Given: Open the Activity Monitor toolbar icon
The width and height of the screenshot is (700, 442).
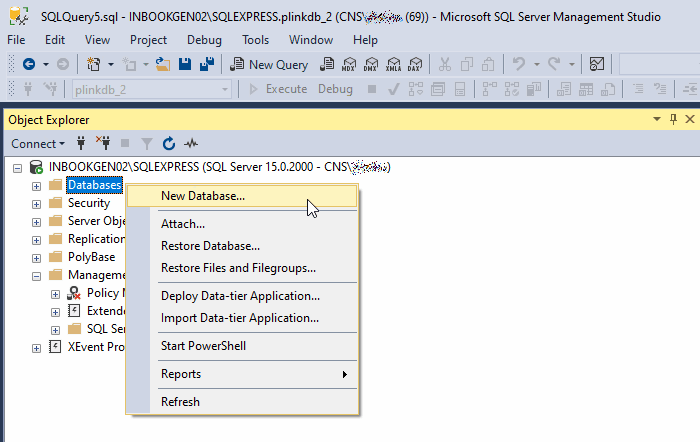Looking at the screenshot, I should 597,65.
